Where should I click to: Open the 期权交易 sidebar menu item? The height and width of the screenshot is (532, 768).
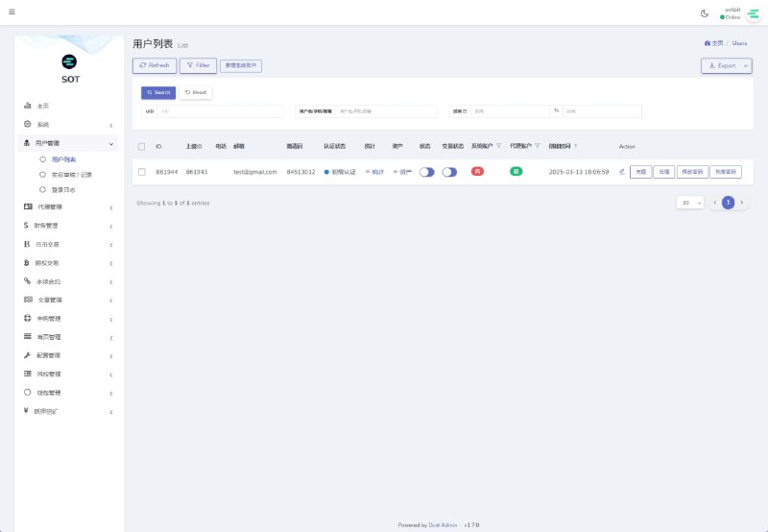tap(68, 263)
